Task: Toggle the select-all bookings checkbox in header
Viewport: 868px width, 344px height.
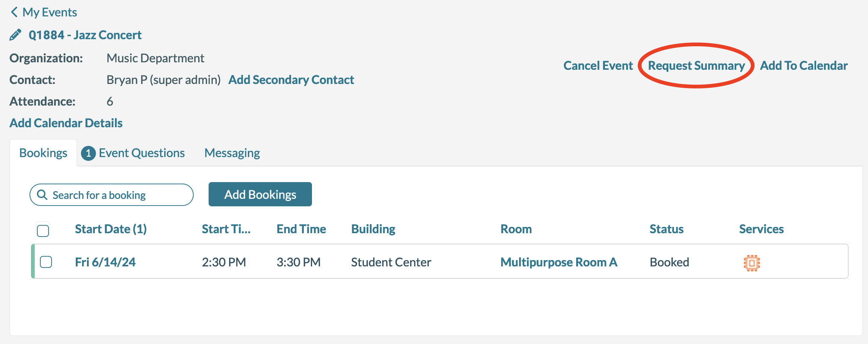Action: (x=43, y=231)
